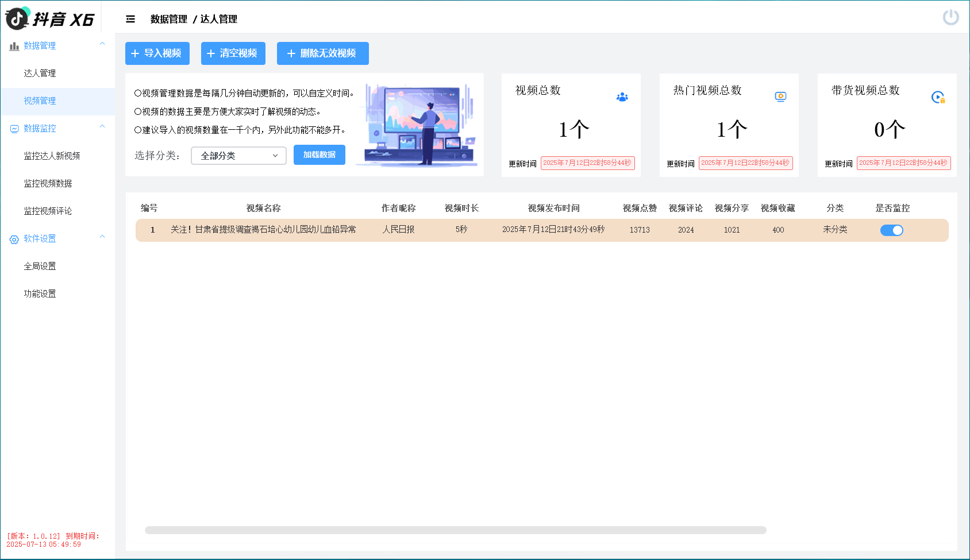Collapse the 数据监控 menu group

click(102, 126)
